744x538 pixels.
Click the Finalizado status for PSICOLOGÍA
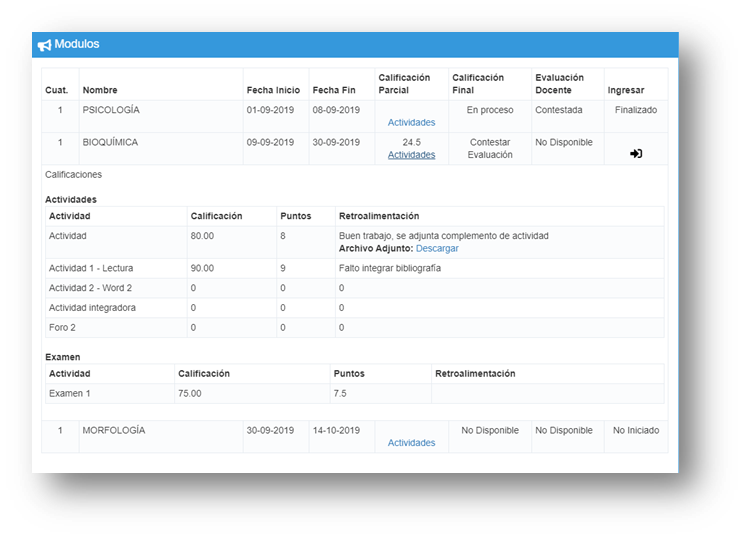pyautogui.click(x=636, y=110)
